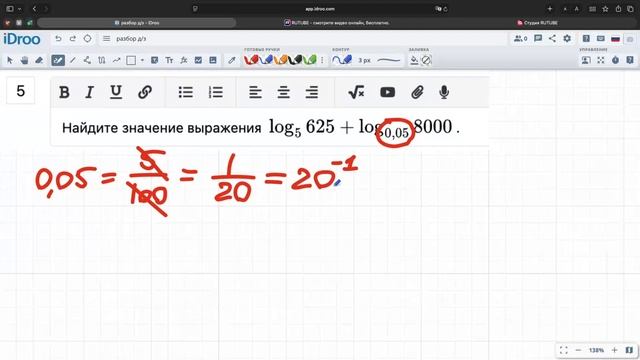640x360 pixels.
Task: Open the board hamburger menu
Action: coord(107,38)
